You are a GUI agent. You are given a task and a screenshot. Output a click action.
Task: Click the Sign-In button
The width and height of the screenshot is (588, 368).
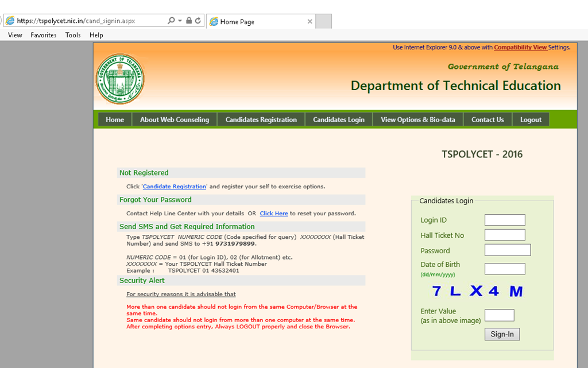[x=502, y=334]
